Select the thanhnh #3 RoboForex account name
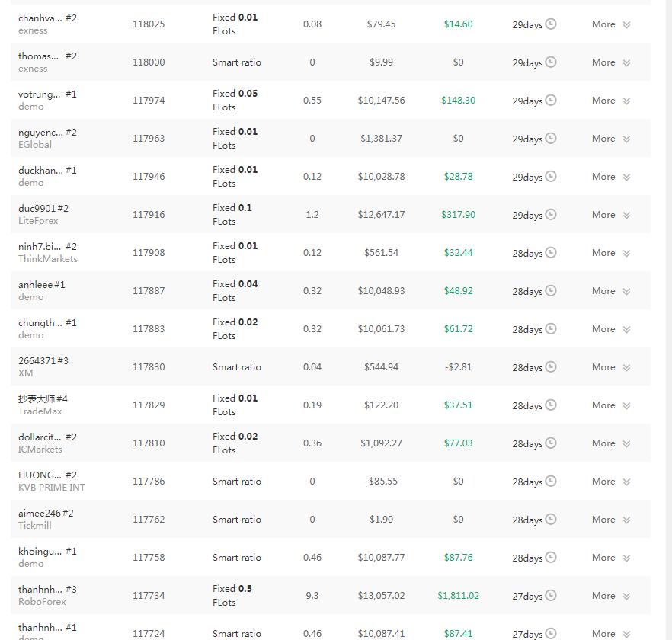The image size is (672, 640). coord(47,590)
